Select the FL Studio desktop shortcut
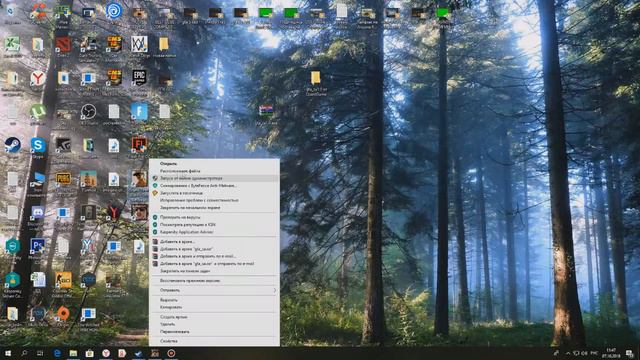 139,145
